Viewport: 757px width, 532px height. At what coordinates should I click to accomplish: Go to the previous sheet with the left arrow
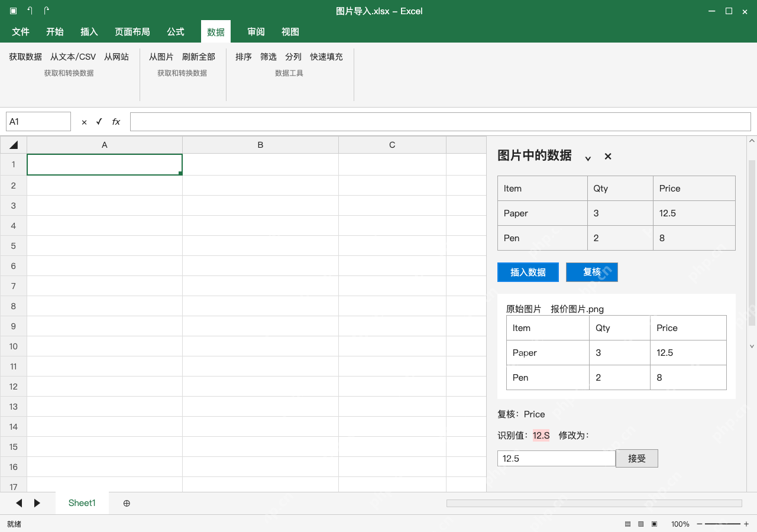pos(19,503)
